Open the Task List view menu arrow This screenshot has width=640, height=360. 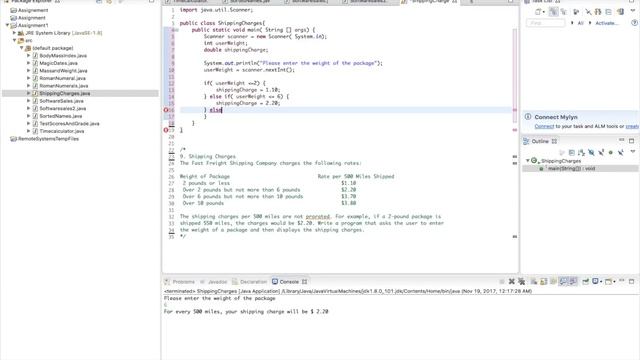(x=633, y=11)
